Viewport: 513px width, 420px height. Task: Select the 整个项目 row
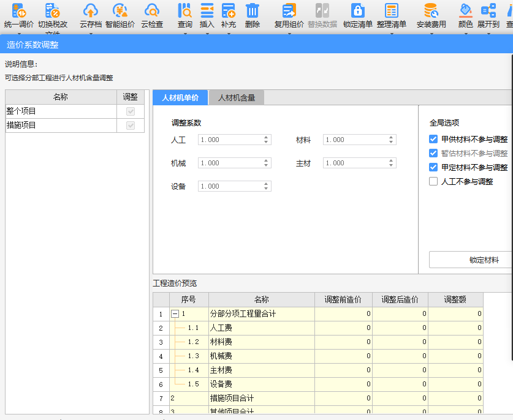coord(75,111)
